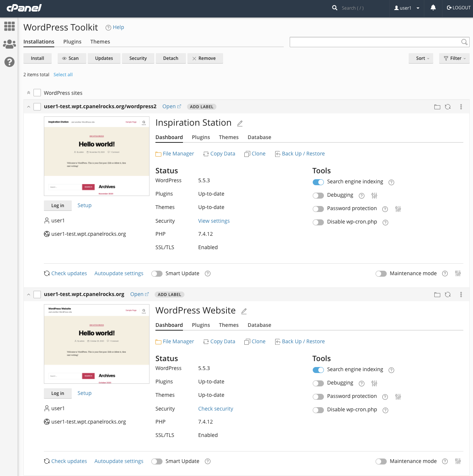Collapse the user1-test.wpt.cpanelrocks.org installation row
The image size is (473, 476).
click(29, 294)
